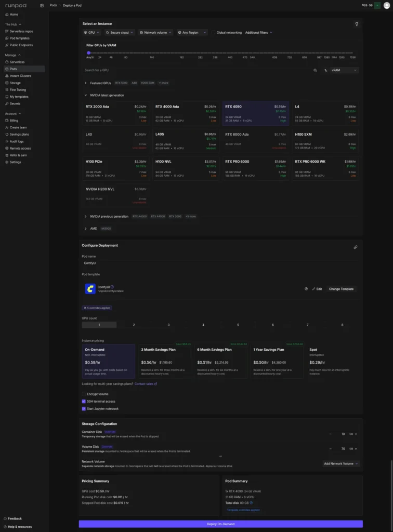Uncheck SSH terminal access
393x532 pixels.
(84, 402)
